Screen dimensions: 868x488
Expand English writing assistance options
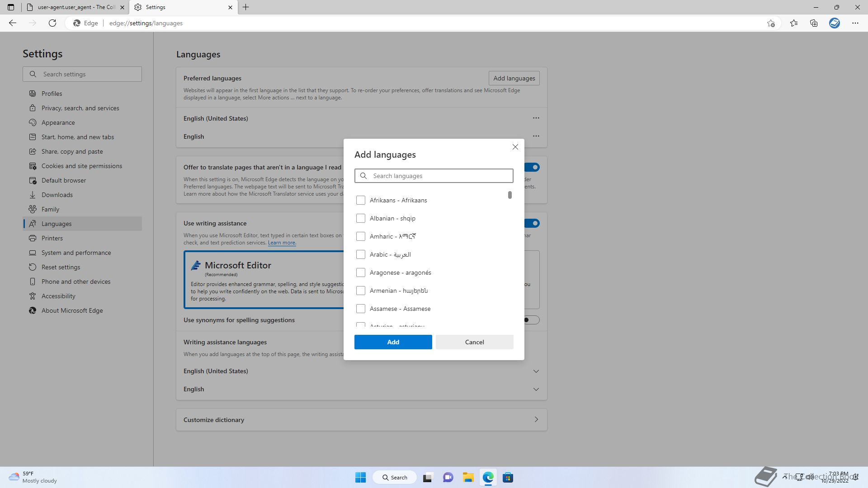(x=536, y=389)
